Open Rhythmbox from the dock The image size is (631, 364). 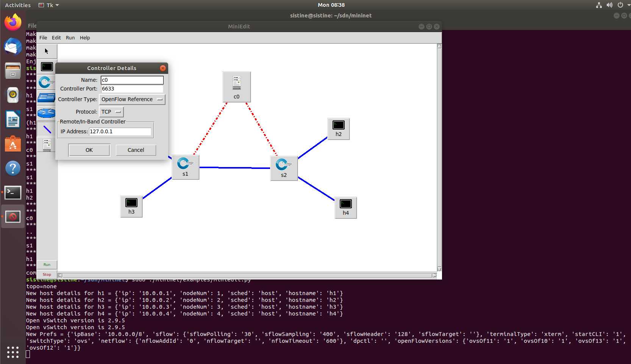click(x=13, y=95)
